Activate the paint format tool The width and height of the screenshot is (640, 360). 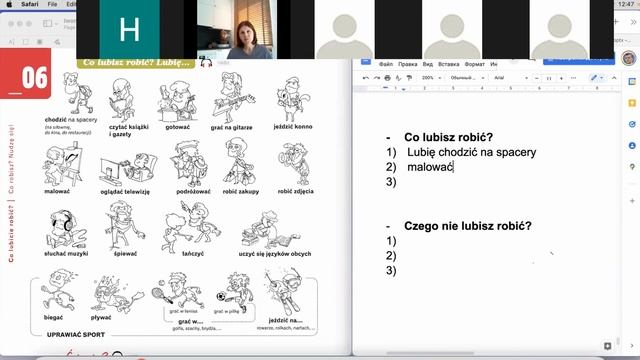point(409,78)
